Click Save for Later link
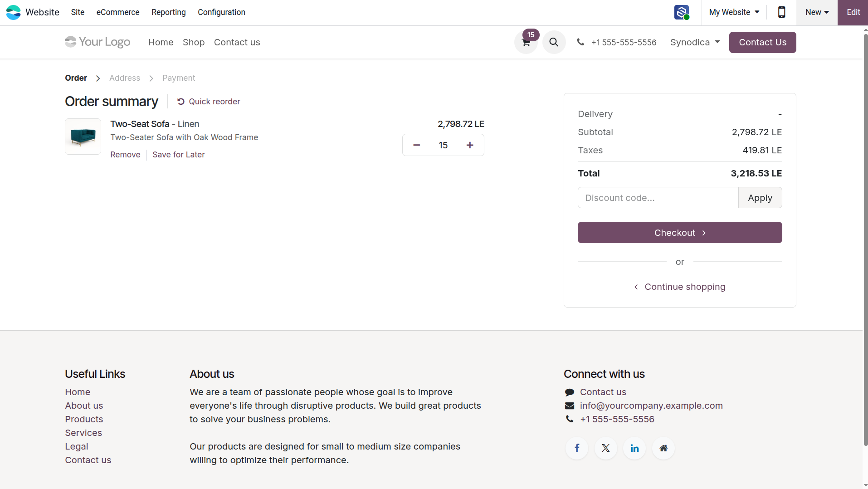The image size is (868, 489). point(179,155)
